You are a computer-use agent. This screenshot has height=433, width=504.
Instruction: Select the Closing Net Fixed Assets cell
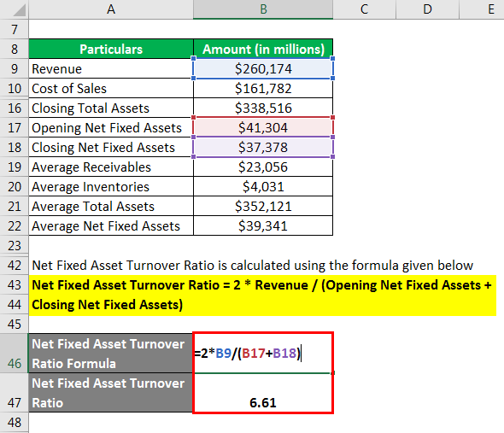click(111, 147)
